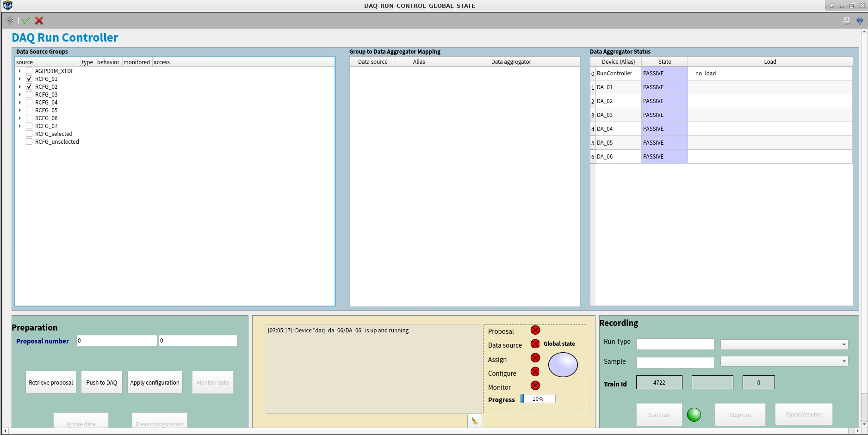This screenshot has height=435, width=868.
Task: Click the red status indicator next to Proposal
Action: pos(535,330)
